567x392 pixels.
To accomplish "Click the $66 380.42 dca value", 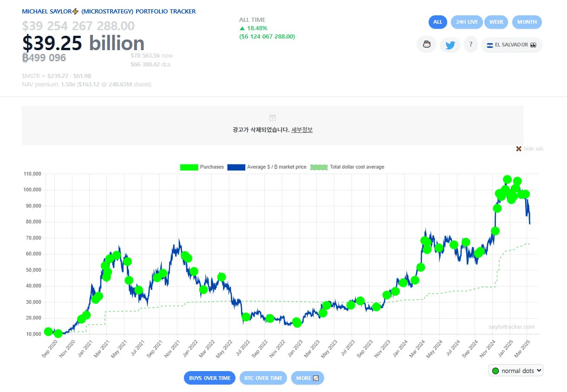I will coord(151,65).
